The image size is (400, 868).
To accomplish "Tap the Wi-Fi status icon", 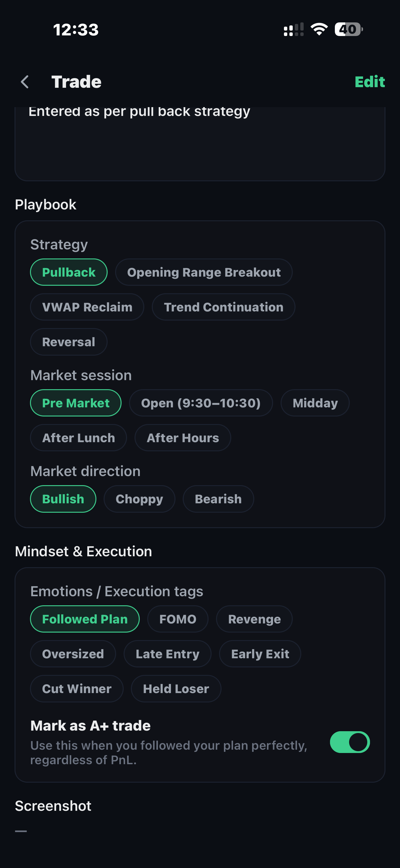I will 319,29.
